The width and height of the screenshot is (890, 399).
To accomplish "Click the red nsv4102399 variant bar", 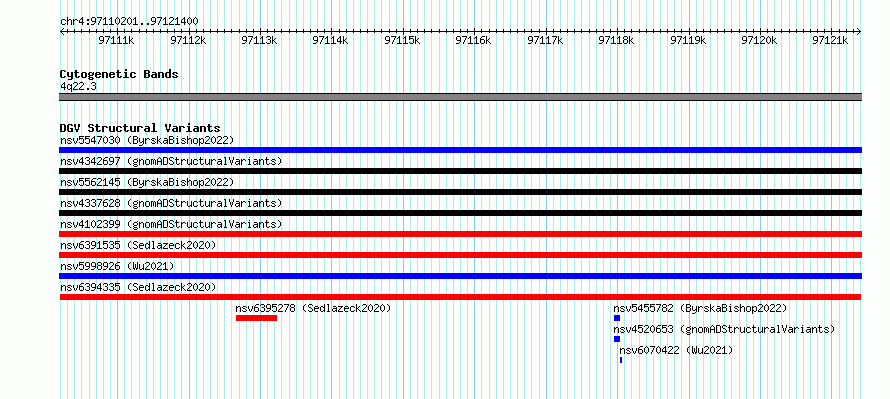I will point(460,234).
